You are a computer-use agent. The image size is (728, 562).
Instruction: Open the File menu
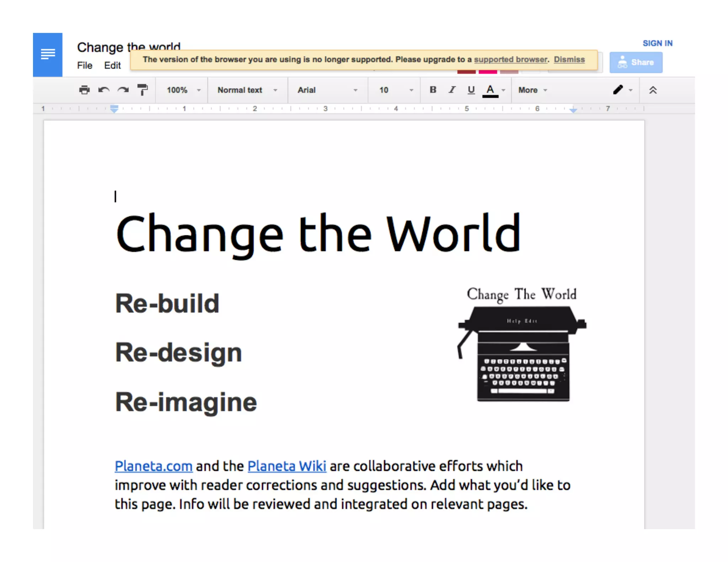pos(85,66)
